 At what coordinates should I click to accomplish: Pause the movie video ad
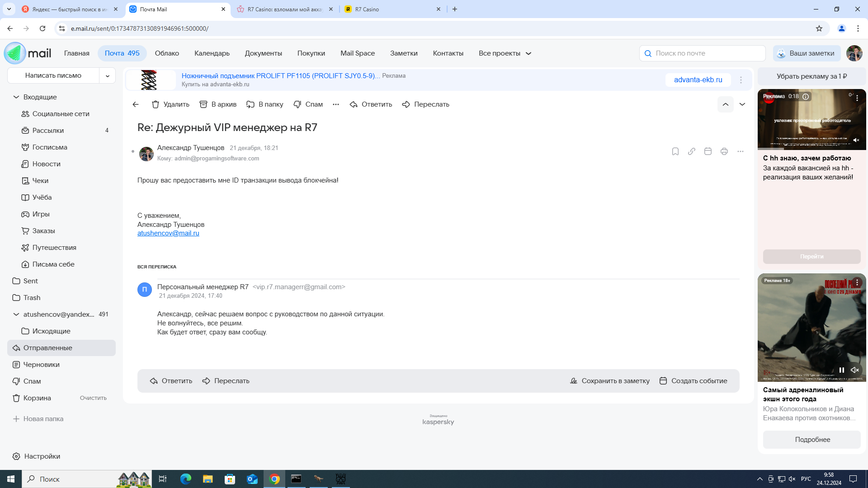pos(842,370)
